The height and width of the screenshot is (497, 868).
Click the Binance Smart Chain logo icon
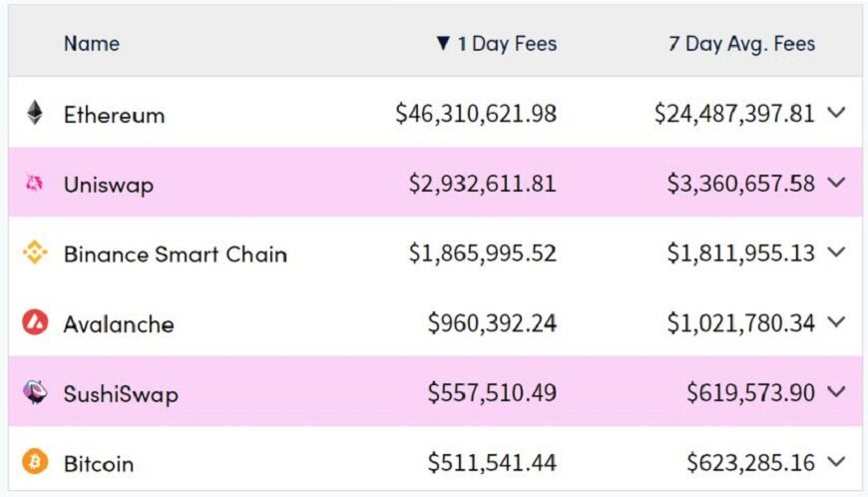pyautogui.click(x=35, y=253)
